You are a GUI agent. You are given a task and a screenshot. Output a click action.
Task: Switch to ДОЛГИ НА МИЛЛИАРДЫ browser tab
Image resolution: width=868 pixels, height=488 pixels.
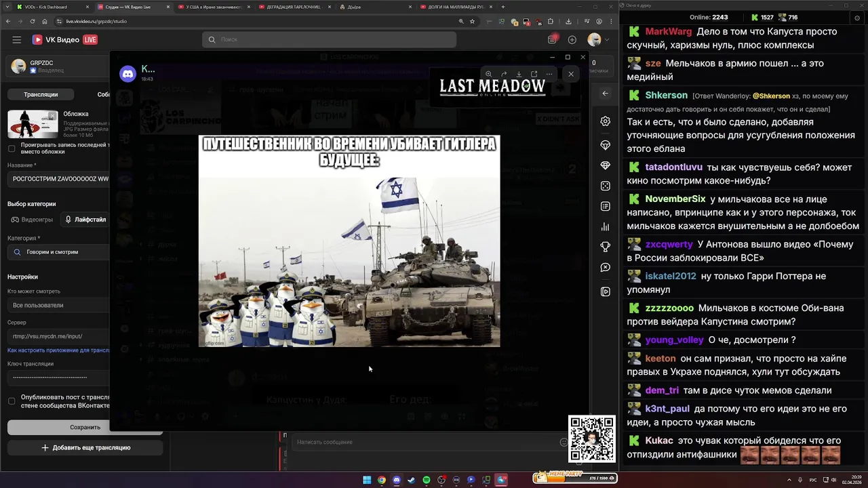pos(456,7)
